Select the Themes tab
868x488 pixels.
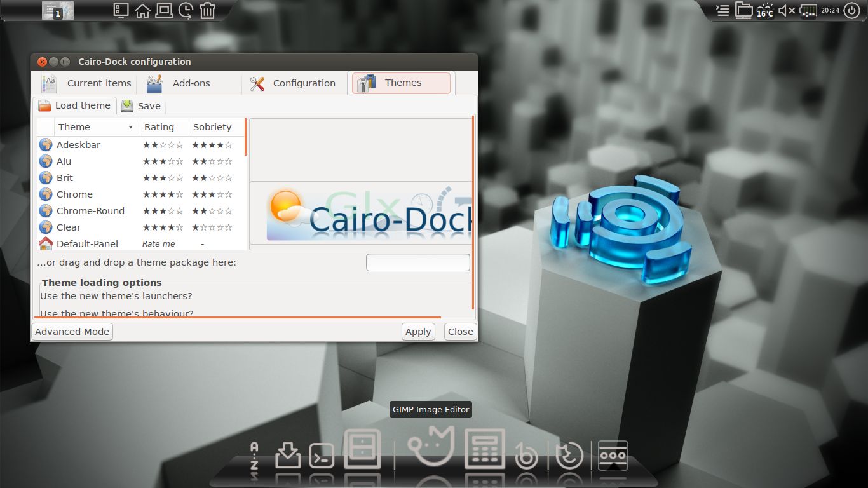pos(402,83)
